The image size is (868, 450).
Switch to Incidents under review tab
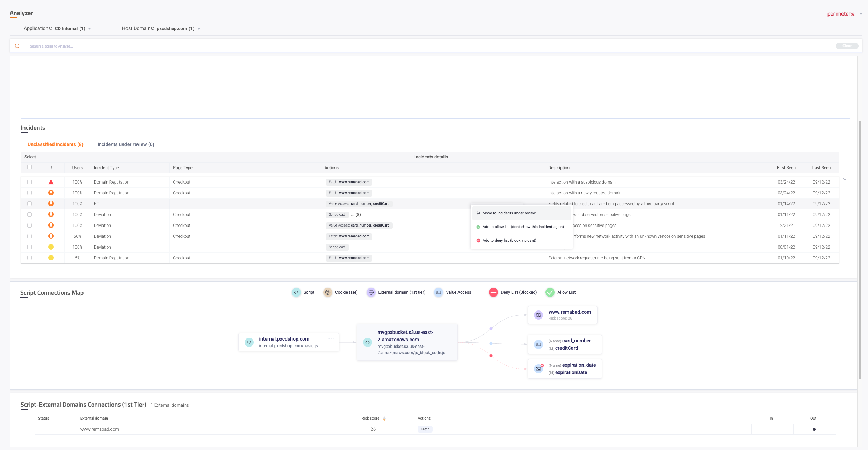tap(126, 144)
